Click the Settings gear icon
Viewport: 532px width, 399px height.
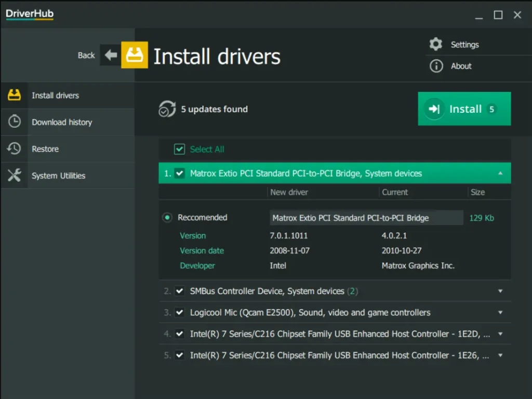click(x=435, y=44)
